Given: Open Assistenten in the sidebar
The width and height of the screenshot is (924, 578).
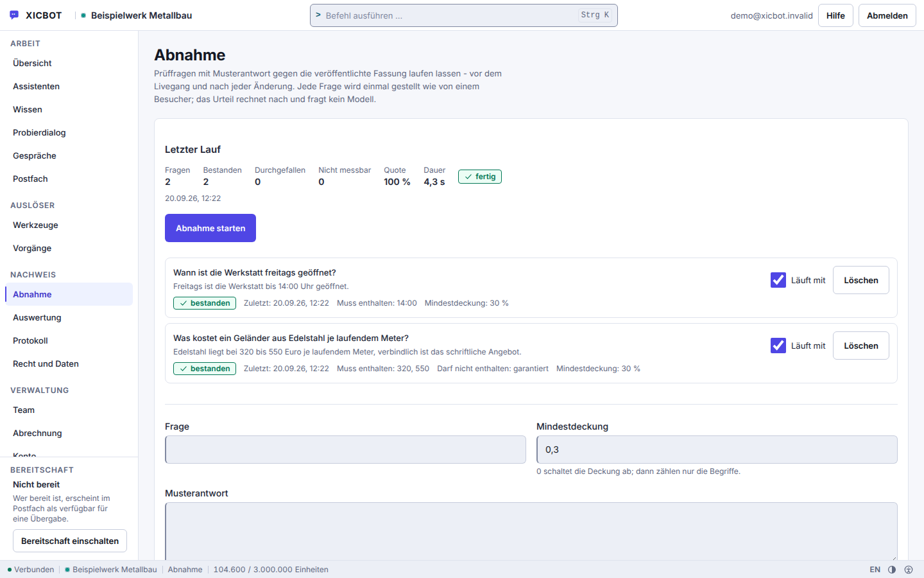Looking at the screenshot, I should coord(69,86).
